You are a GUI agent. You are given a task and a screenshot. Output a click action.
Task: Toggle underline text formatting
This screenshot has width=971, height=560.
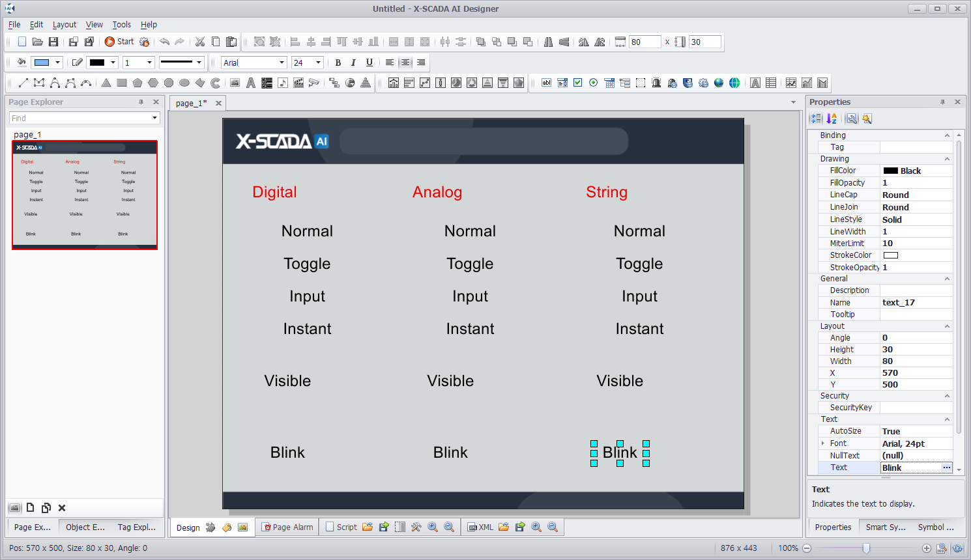tap(370, 63)
